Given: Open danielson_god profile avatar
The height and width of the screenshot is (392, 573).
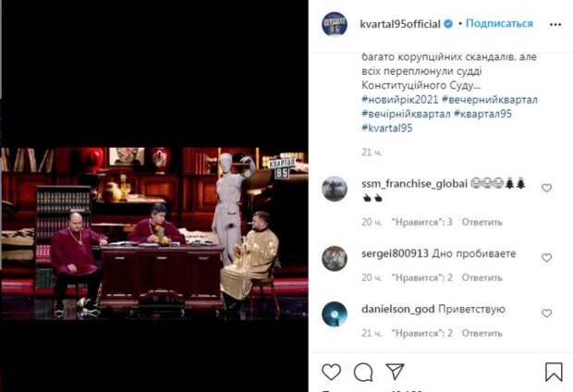Looking at the screenshot, I should [x=335, y=313].
